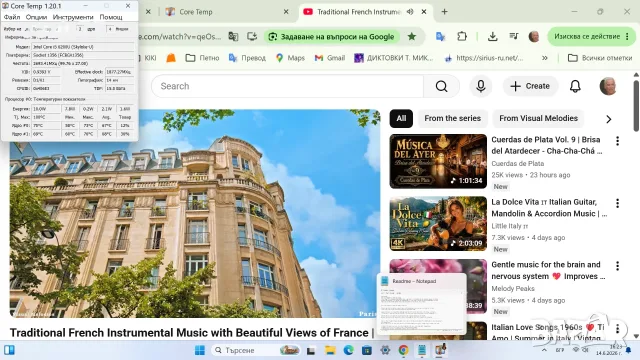Screen dimensions: 640x360
Task: Open the Gmail bookmark
Action: (x=330, y=58)
